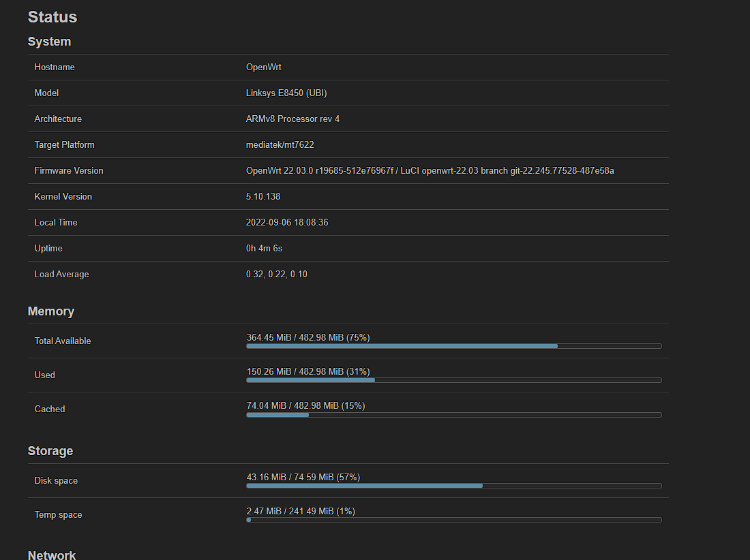
Task: Click the Network section heading
Action: click(x=52, y=555)
